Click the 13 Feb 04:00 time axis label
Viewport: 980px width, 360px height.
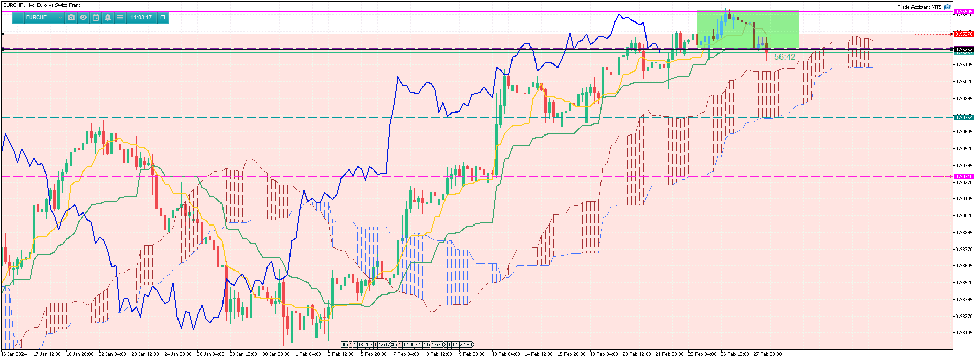[505, 354]
